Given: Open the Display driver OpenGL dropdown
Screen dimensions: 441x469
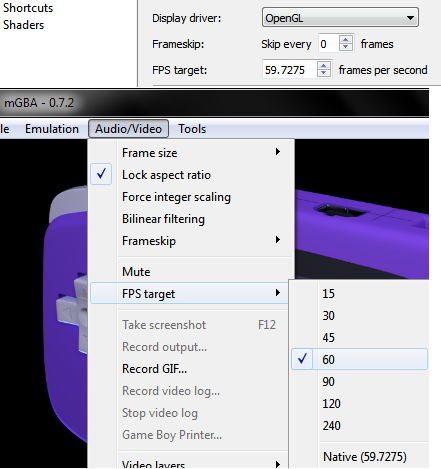Looking at the screenshot, I should click(x=340, y=17).
